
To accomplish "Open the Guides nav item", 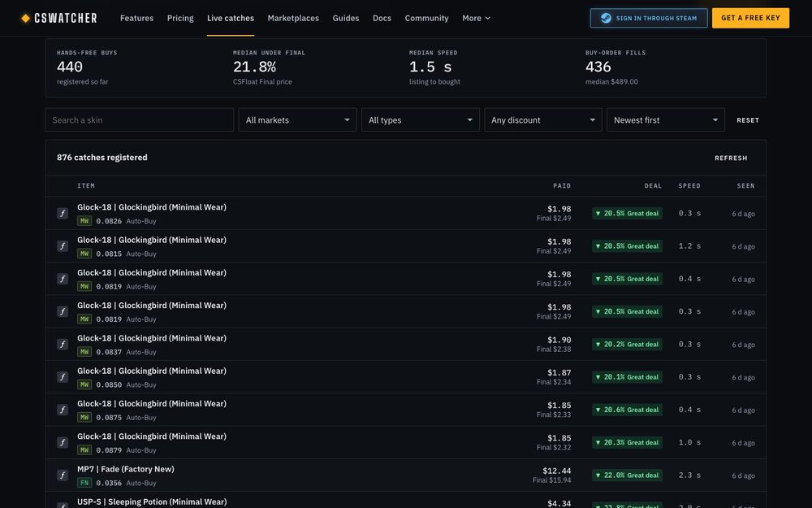I will tap(345, 18).
